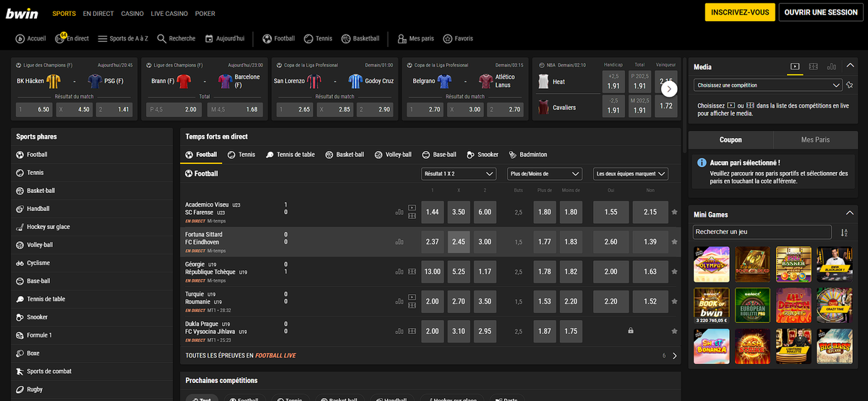Expand all football live events arrow
This screenshot has height=401, width=868.
(674, 355)
